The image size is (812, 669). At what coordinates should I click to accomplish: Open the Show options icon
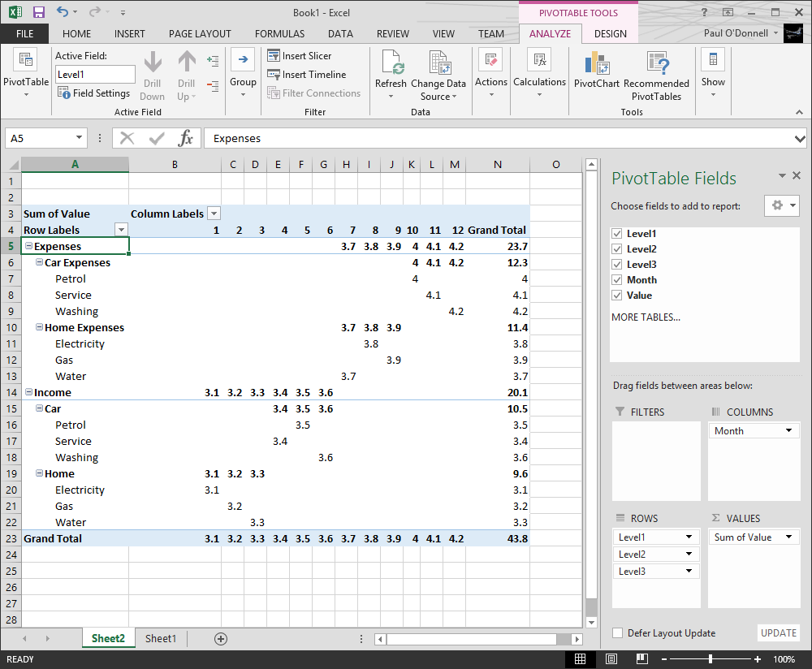click(713, 60)
